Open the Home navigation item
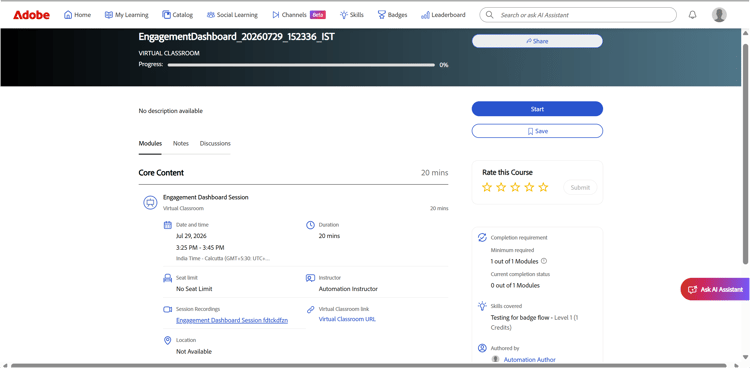750x368 pixels. (x=77, y=15)
